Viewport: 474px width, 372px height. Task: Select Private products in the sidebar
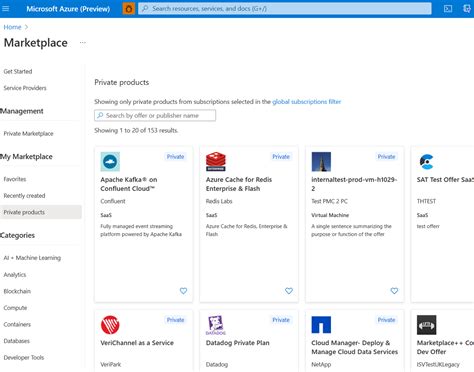[x=41, y=212]
